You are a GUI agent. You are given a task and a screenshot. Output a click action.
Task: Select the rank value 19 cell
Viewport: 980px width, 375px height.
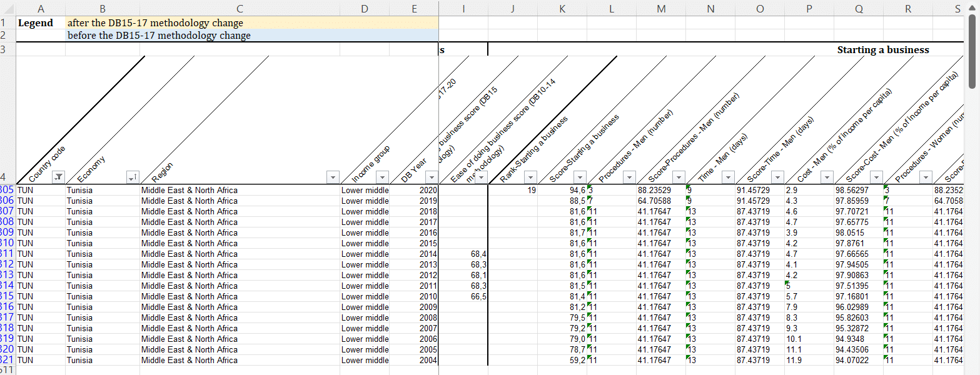pos(512,190)
